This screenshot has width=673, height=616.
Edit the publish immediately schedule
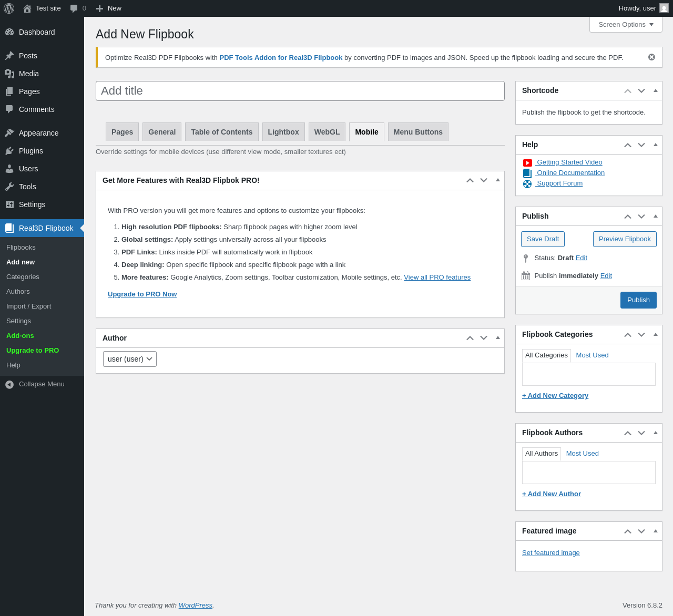(606, 276)
